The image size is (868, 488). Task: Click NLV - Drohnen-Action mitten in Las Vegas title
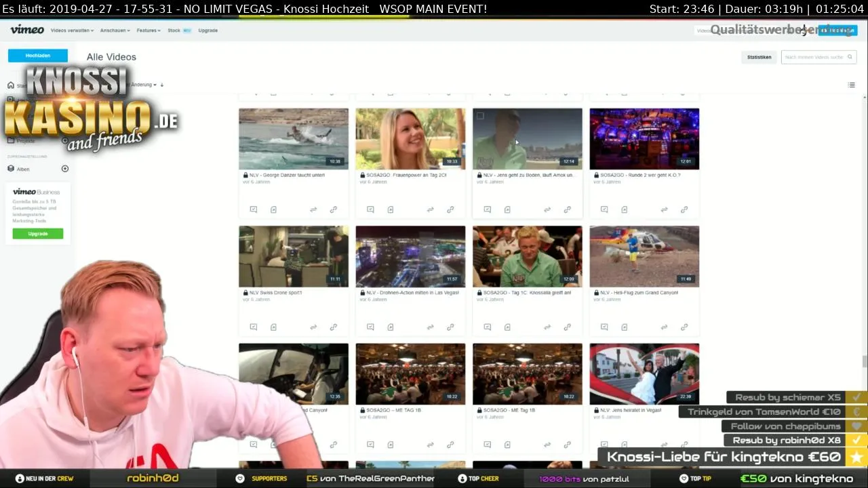tap(412, 293)
